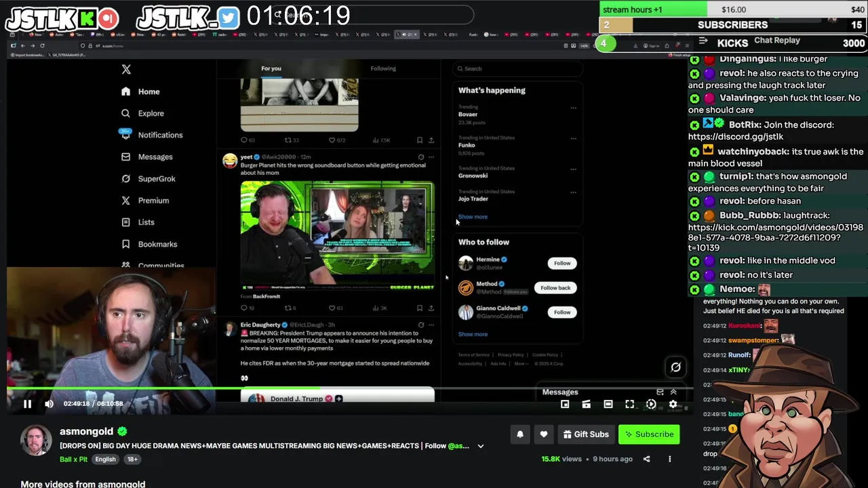This screenshot has height=488, width=868.
Task: Go to Home in X sidebar
Action: 140,91
